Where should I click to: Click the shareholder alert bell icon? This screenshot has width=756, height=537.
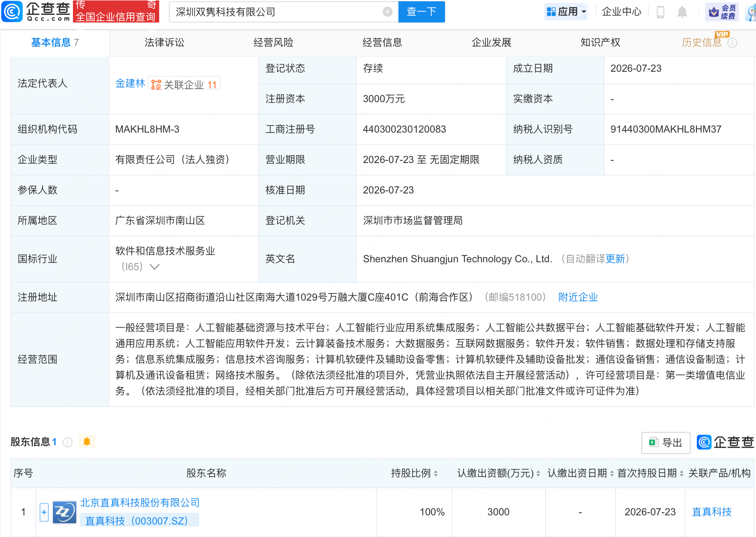[87, 442]
